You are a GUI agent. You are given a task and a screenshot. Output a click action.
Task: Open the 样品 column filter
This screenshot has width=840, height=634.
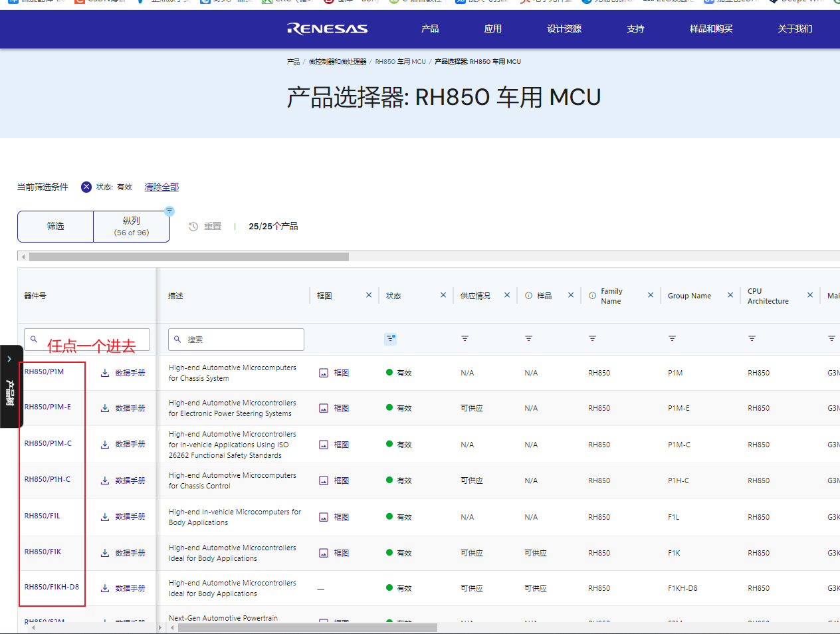coord(528,339)
